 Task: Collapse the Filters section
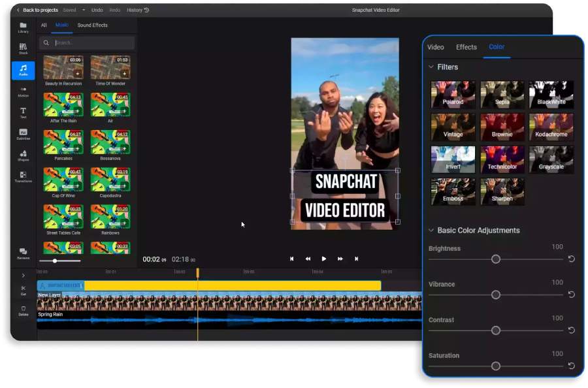click(x=431, y=67)
